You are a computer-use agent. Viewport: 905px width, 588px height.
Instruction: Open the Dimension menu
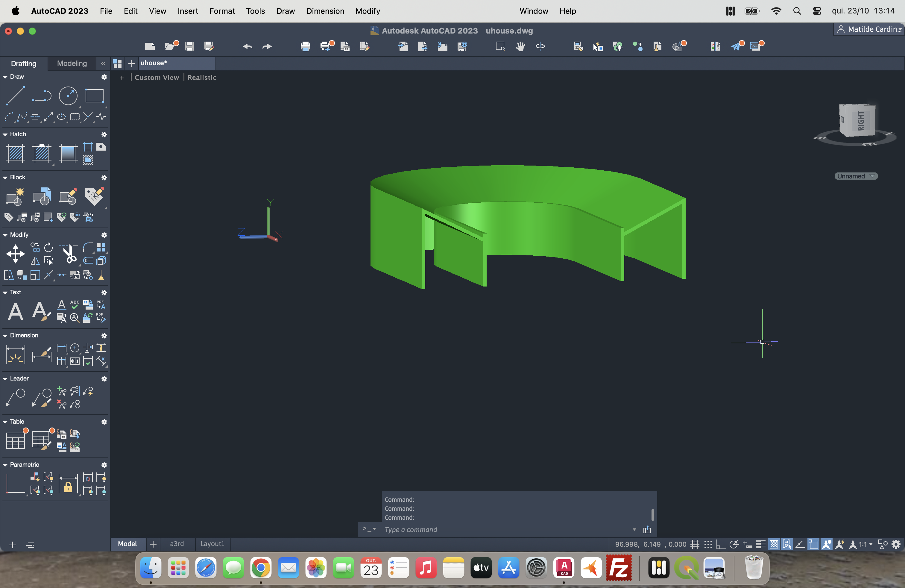tap(325, 11)
